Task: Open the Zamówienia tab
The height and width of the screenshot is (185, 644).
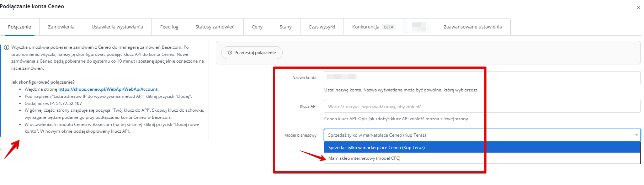Action: click(x=61, y=27)
